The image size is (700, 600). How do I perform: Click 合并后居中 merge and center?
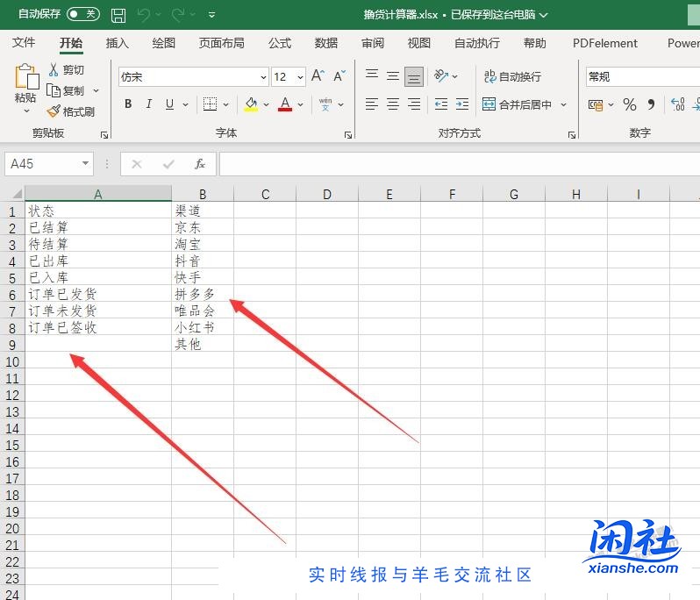pos(517,104)
